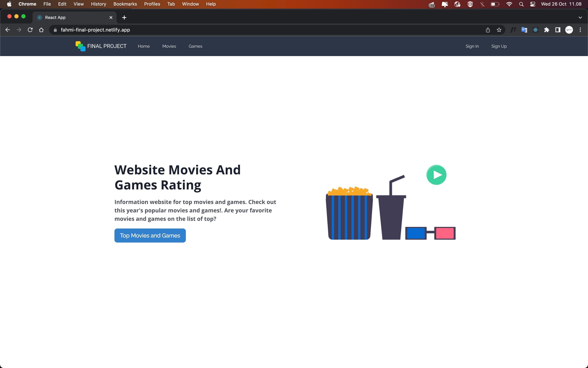Reload the current page
The height and width of the screenshot is (368, 588).
click(x=30, y=30)
